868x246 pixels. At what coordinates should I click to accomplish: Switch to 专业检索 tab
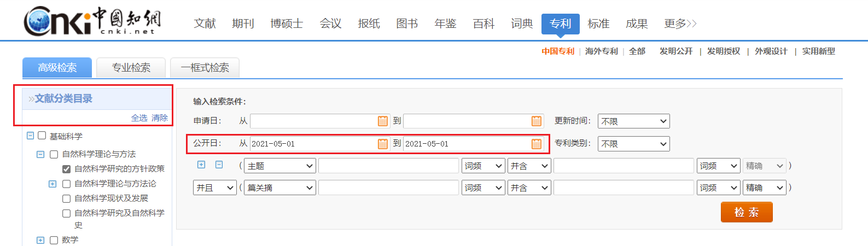[x=131, y=68]
